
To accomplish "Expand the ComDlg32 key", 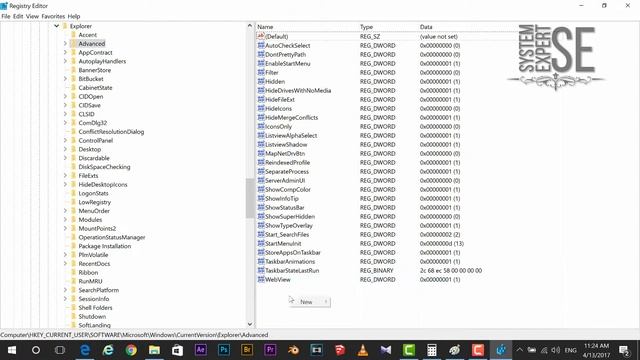I will click(x=65, y=122).
